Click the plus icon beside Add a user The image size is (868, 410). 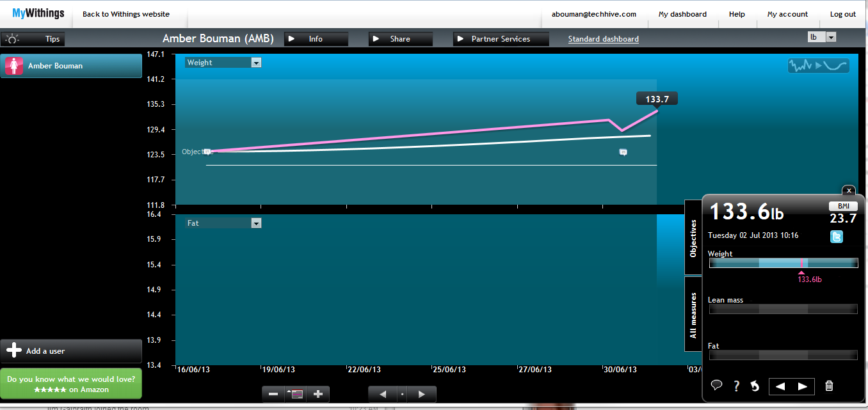pos(13,351)
